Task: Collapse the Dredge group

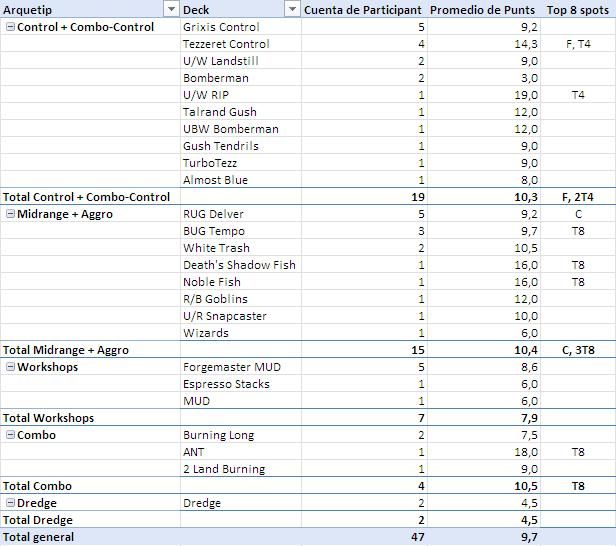Action: pos(10,503)
